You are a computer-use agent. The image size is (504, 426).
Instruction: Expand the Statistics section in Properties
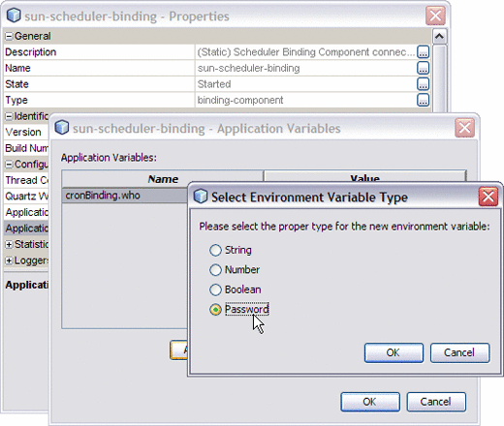click(9, 245)
